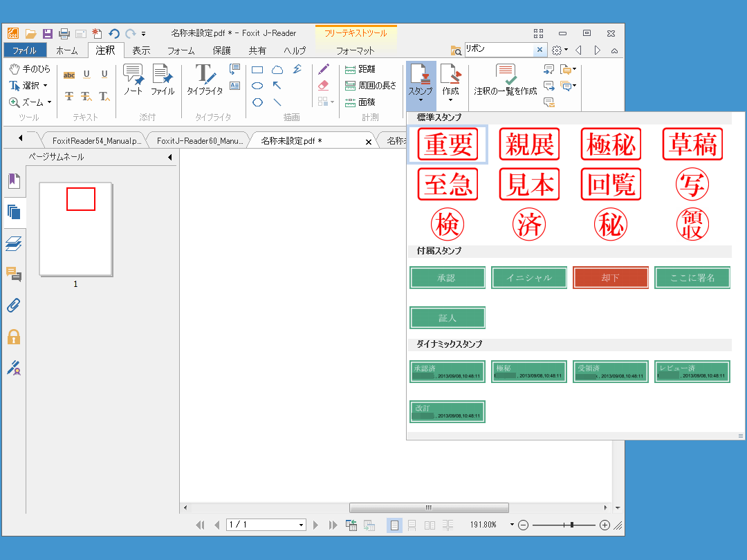Open the page thumbnails side panel
This screenshot has height=560, width=747.
point(15,212)
